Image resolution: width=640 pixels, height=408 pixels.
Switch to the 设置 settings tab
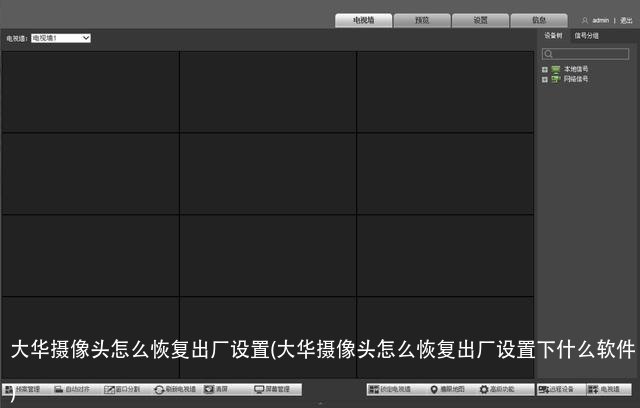coord(480,20)
